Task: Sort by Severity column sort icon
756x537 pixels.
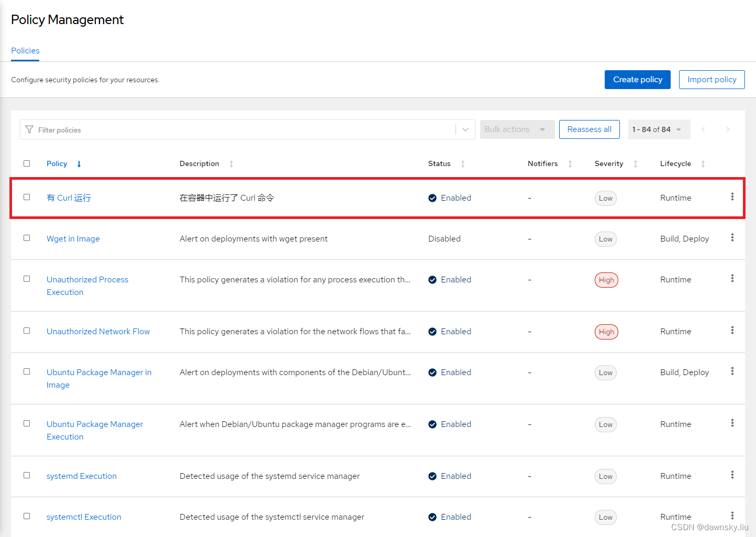Action: [636, 164]
